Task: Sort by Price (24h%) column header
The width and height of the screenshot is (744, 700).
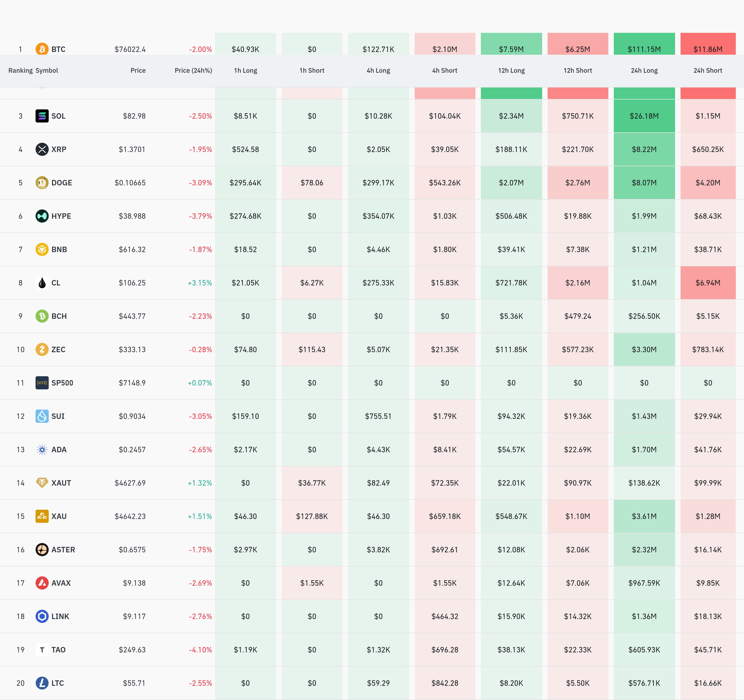Action: pos(193,70)
